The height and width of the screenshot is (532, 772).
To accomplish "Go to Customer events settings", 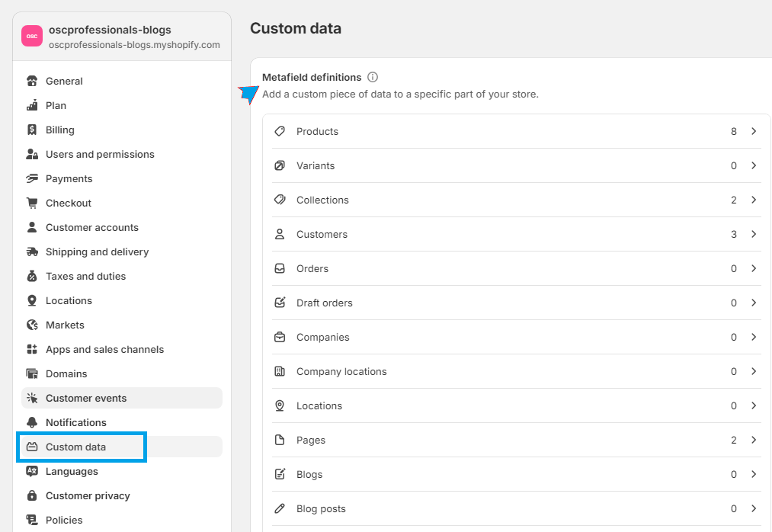I will 86,398.
